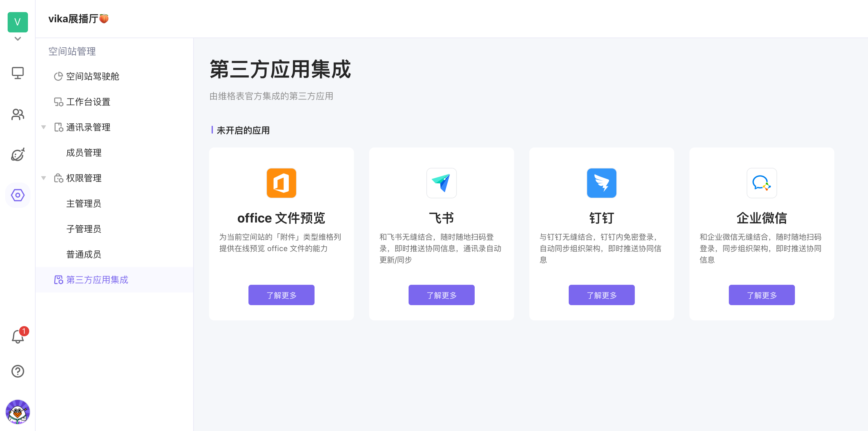
Task: Click the 企业微信 card title
Action: [762, 218]
